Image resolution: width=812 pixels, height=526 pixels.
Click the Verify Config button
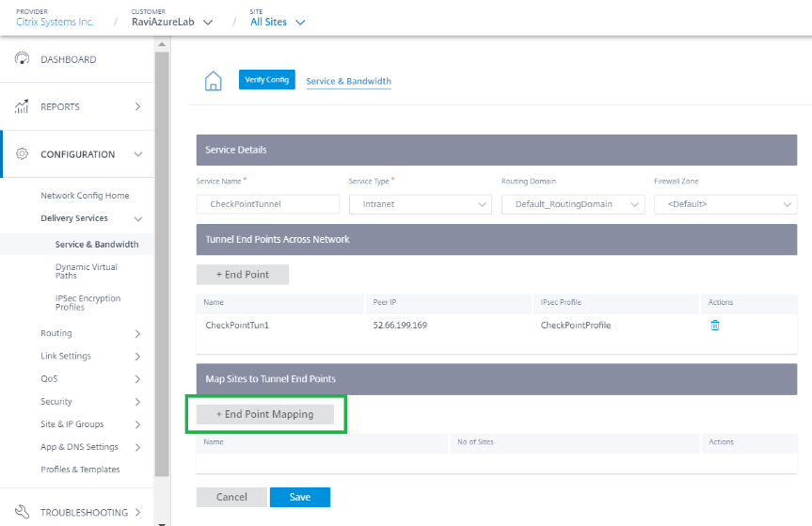click(x=266, y=79)
